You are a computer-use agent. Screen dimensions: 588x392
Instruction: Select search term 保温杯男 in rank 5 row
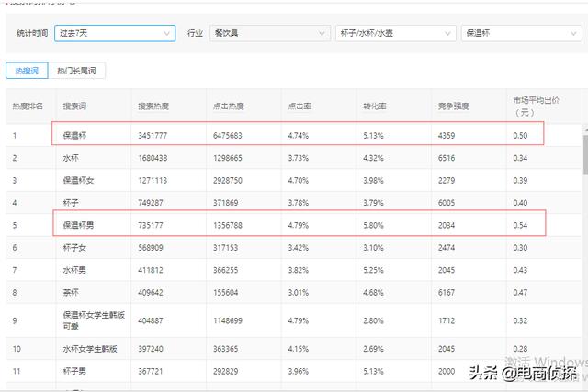[x=78, y=225]
